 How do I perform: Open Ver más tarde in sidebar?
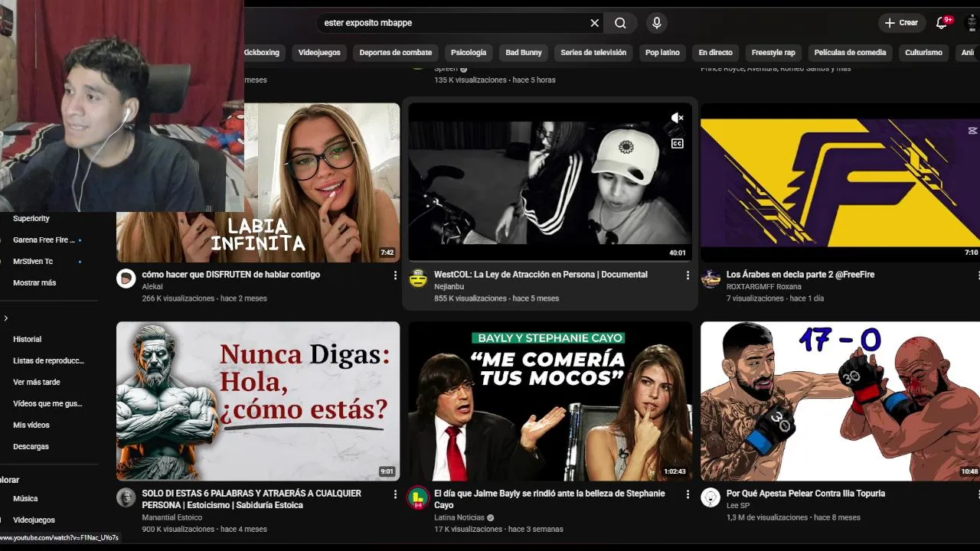(37, 382)
